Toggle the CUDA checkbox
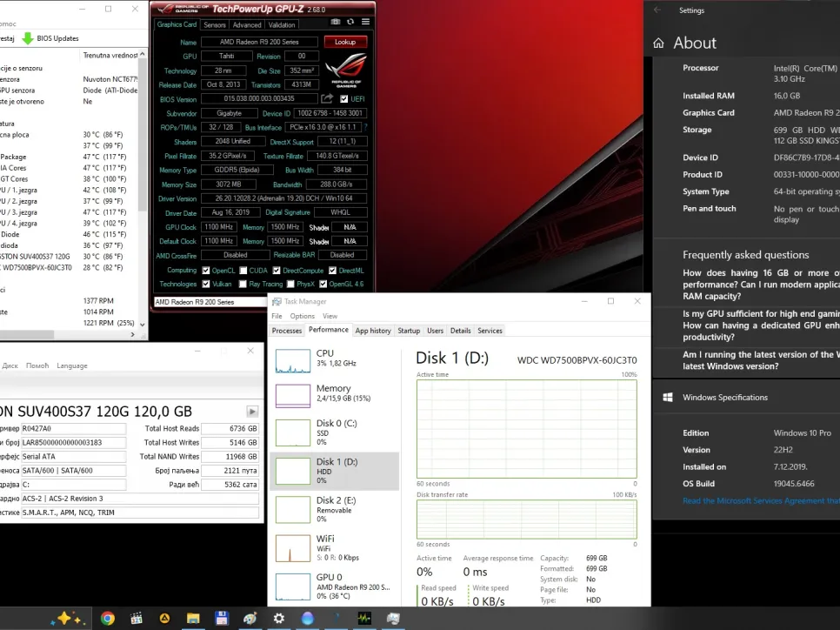Viewport: 840px width, 630px height. click(x=243, y=270)
